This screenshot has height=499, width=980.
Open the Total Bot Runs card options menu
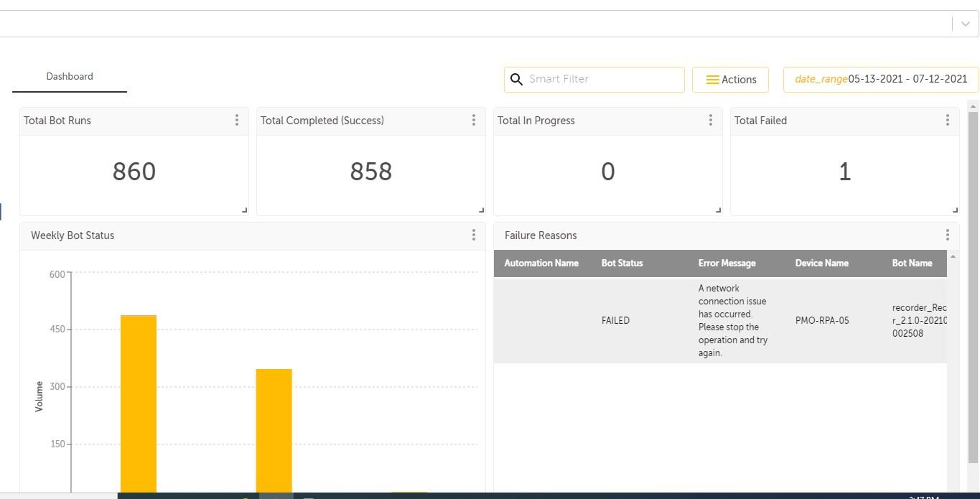point(237,121)
